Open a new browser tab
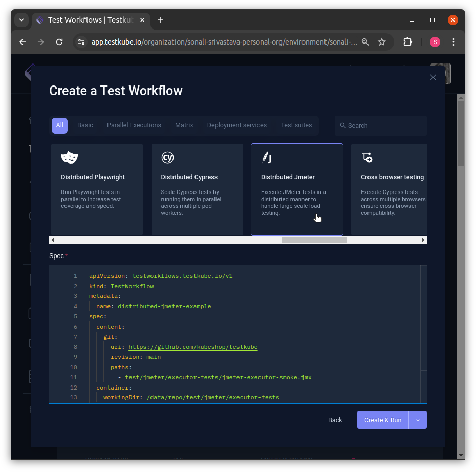 [161, 20]
